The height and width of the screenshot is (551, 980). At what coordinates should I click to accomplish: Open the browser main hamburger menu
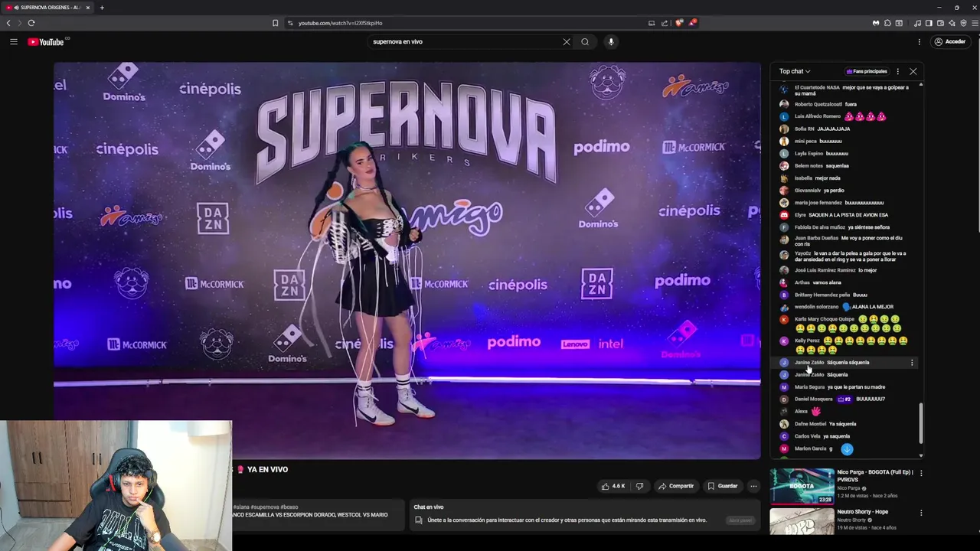click(x=975, y=23)
